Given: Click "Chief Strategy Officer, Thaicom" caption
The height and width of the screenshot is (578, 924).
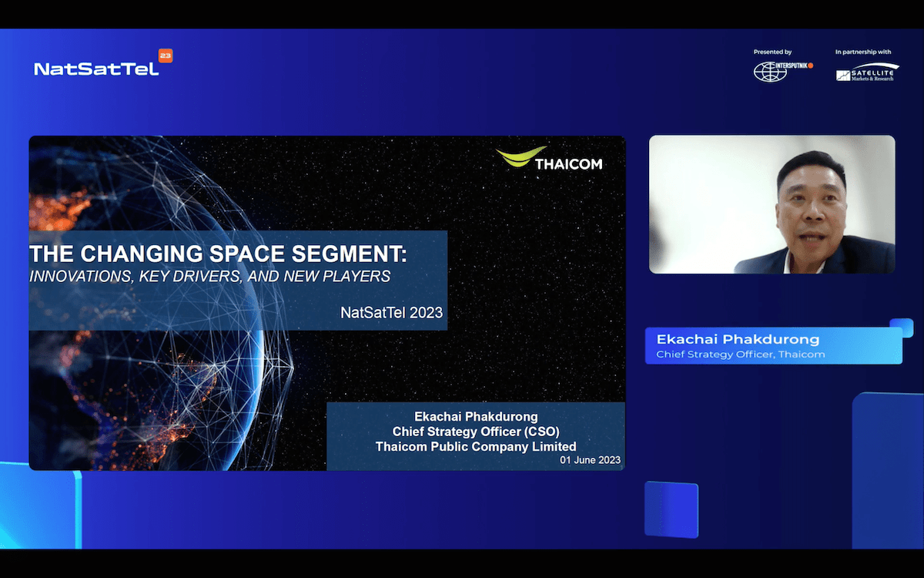Looking at the screenshot, I should 741,355.
